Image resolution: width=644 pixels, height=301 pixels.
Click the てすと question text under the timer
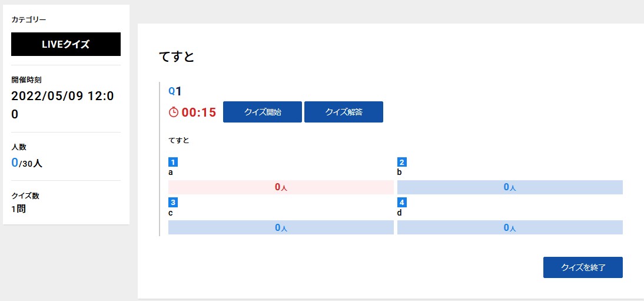click(x=179, y=141)
